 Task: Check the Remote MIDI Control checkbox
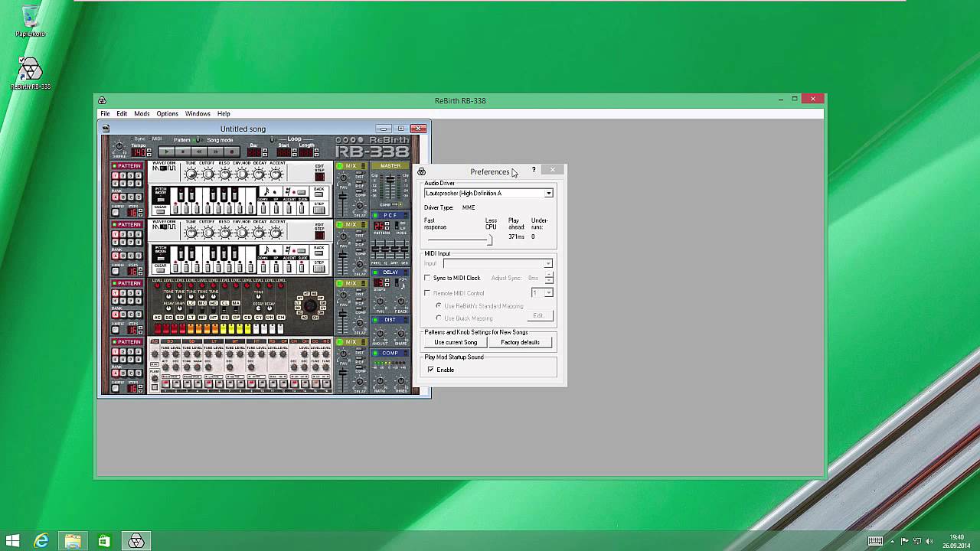click(x=428, y=293)
